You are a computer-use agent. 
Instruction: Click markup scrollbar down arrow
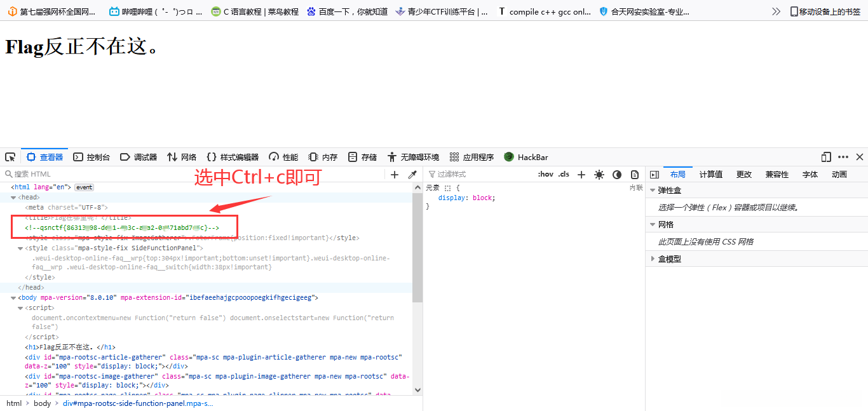point(417,389)
